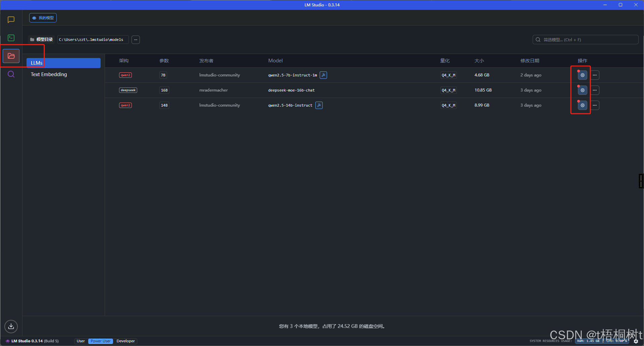644x346 pixels.
Task: Select model name qwen2.5-7b-instruct-1m
Action: click(292, 75)
